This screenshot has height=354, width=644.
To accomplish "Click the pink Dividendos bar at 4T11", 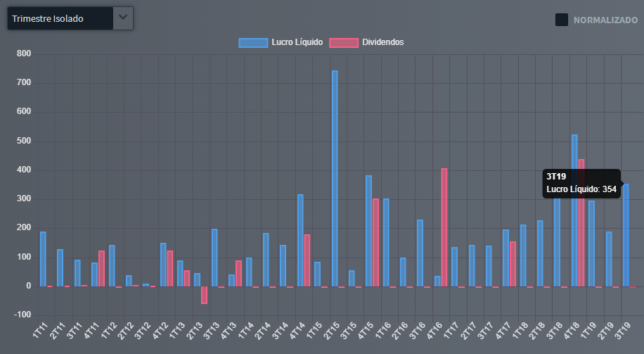I will [x=101, y=268].
